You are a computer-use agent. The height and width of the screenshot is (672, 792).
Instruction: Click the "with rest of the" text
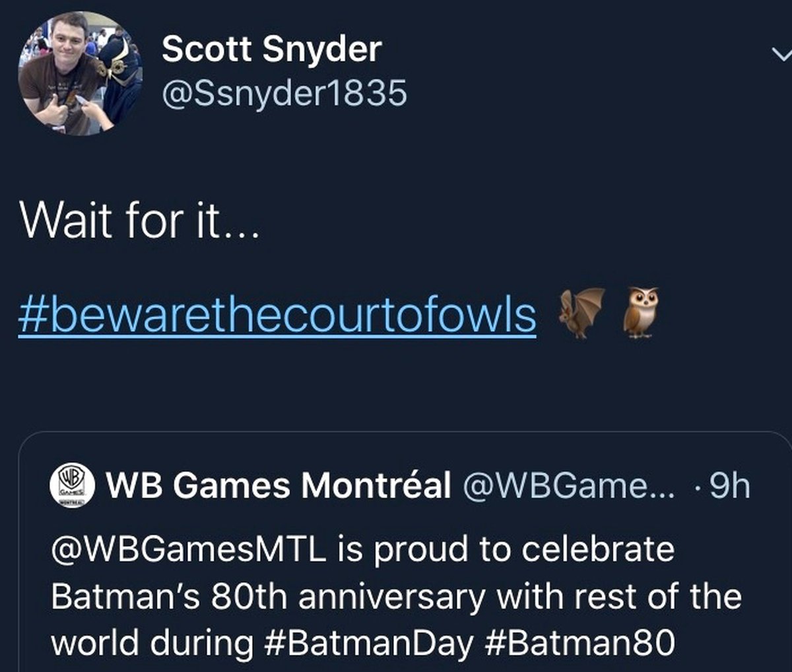click(618, 596)
